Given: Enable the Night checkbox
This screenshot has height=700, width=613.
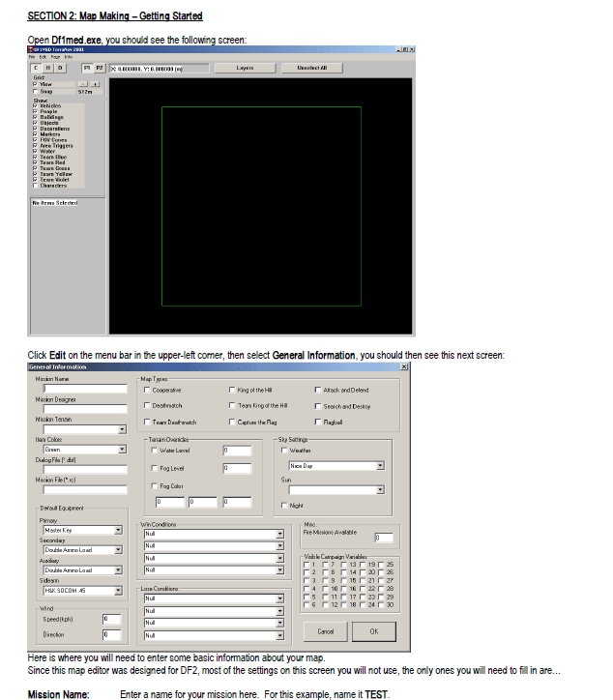Looking at the screenshot, I should [284, 506].
